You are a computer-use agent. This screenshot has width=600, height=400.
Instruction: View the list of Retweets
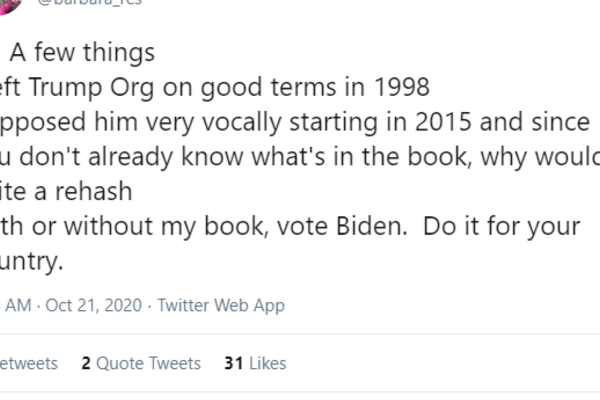[28, 363]
